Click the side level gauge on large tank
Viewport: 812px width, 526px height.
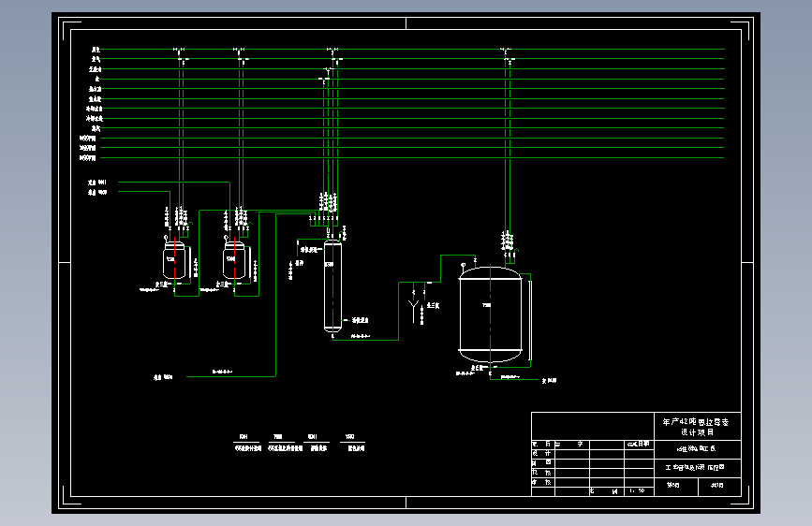[530, 319]
